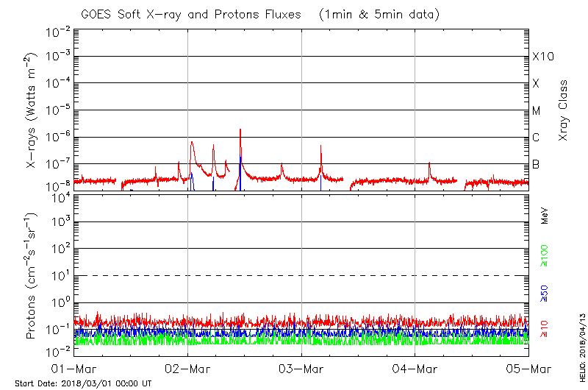This screenshot has height=390, width=588.
Task: Click the green ≥100 MeV legend label
Action: (545, 255)
